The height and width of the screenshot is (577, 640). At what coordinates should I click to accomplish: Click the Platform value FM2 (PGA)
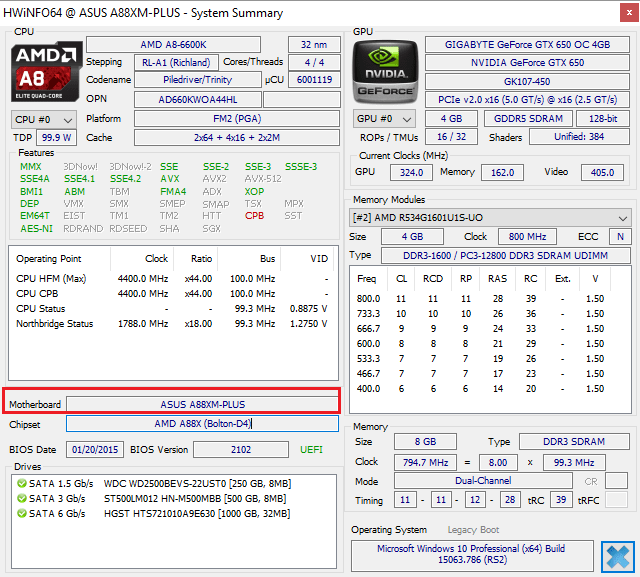(x=237, y=119)
